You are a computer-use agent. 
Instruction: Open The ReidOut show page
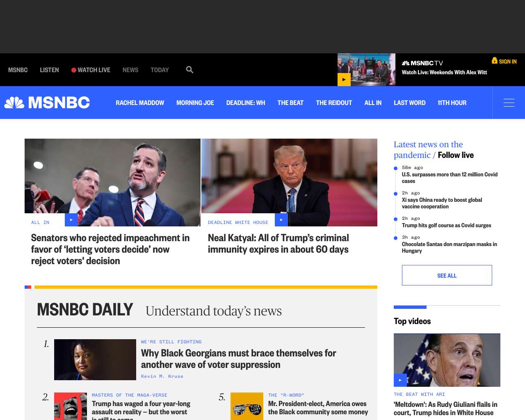334,103
